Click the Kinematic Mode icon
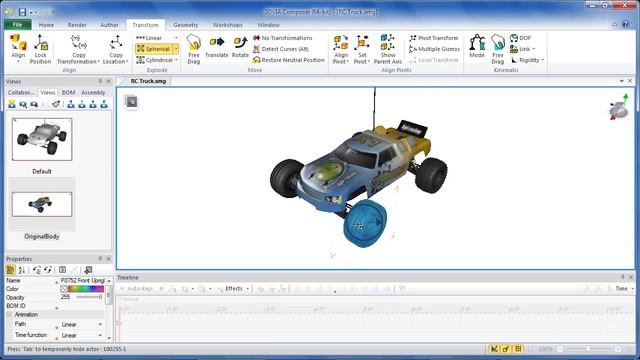The width and height of the screenshot is (640, 360). (x=477, y=46)
